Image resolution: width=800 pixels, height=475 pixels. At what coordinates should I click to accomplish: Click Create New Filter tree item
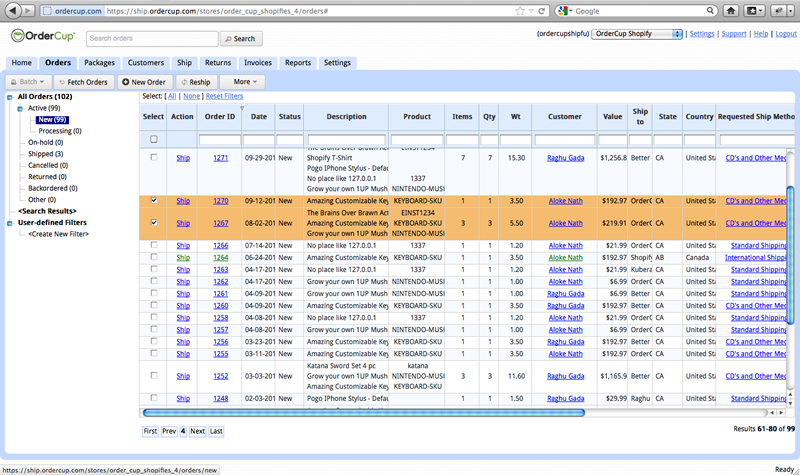58,234
